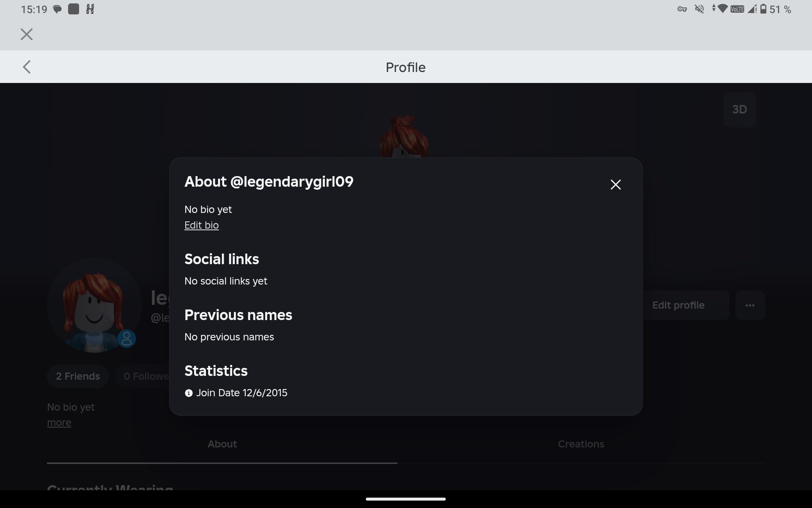Click the Edit profile button
Viewport: 812px width, 508px height.
[686, 305]
